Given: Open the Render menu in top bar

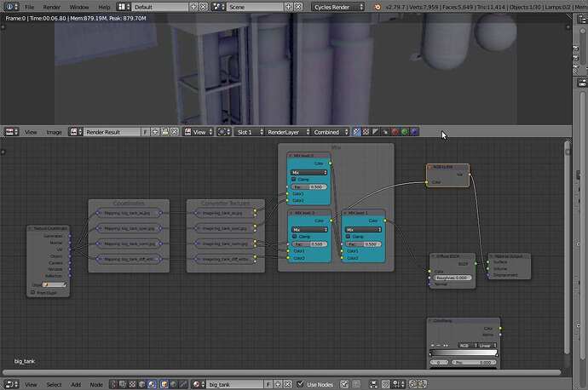Looking at the screenshot, I should tap(52, 7).
